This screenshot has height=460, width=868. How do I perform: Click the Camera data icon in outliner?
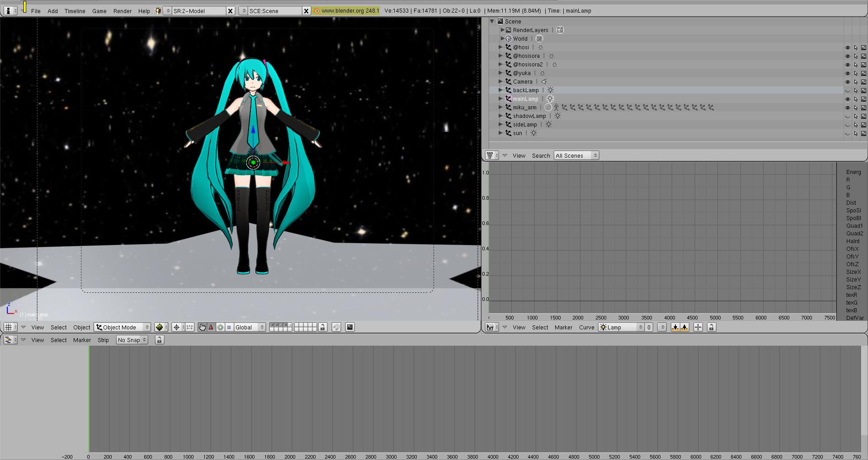(544, 81)
